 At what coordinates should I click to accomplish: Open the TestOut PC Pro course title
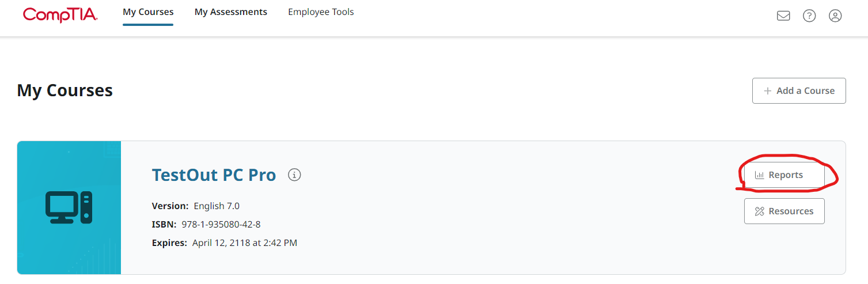pos(214,175)
